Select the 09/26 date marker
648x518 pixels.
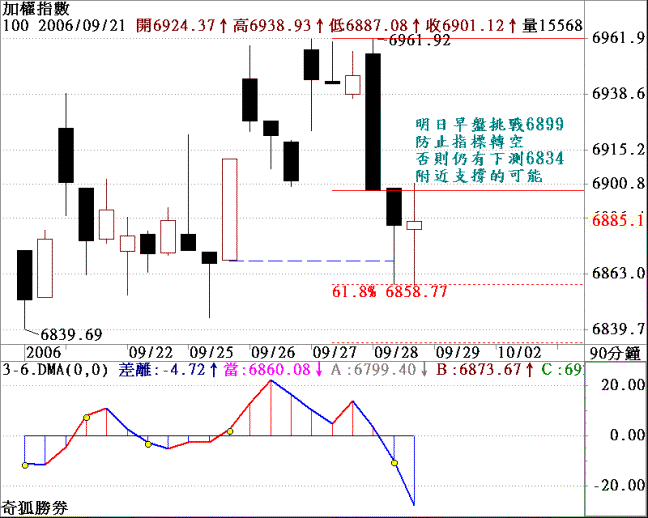pyautogui.click(x=274, y=352)
